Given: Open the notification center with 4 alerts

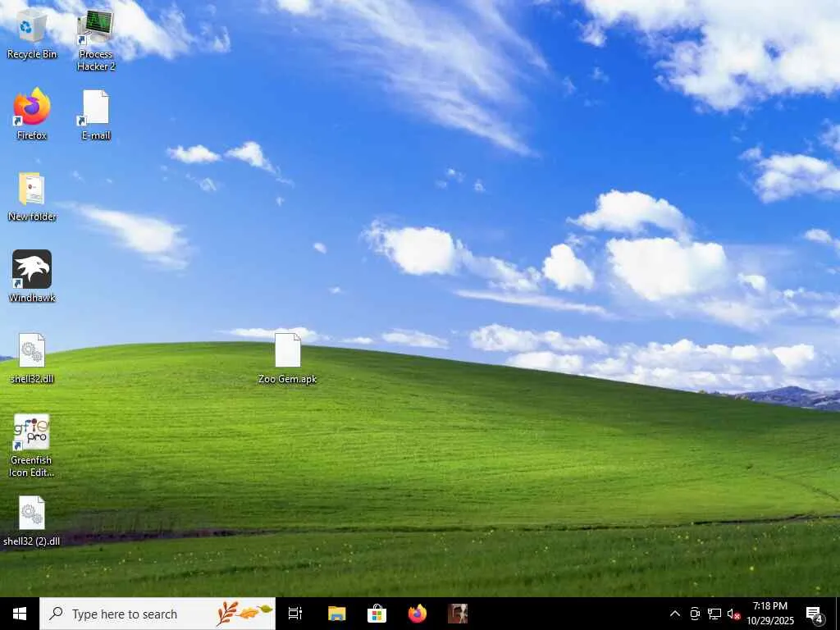Looking at the screenshot, I should pos(815,614).
